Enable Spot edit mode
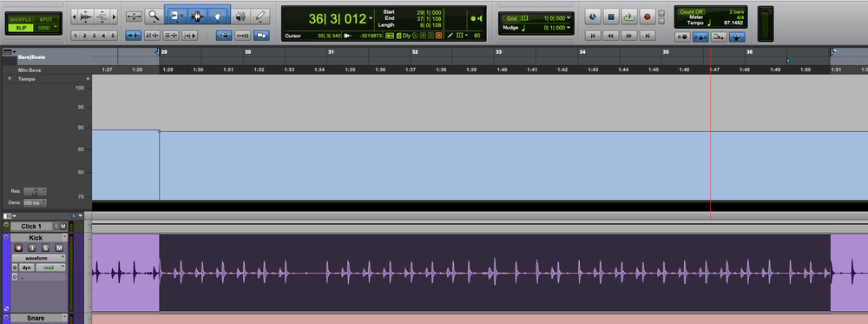Viewport: 868px width, 324px height. 46,19
